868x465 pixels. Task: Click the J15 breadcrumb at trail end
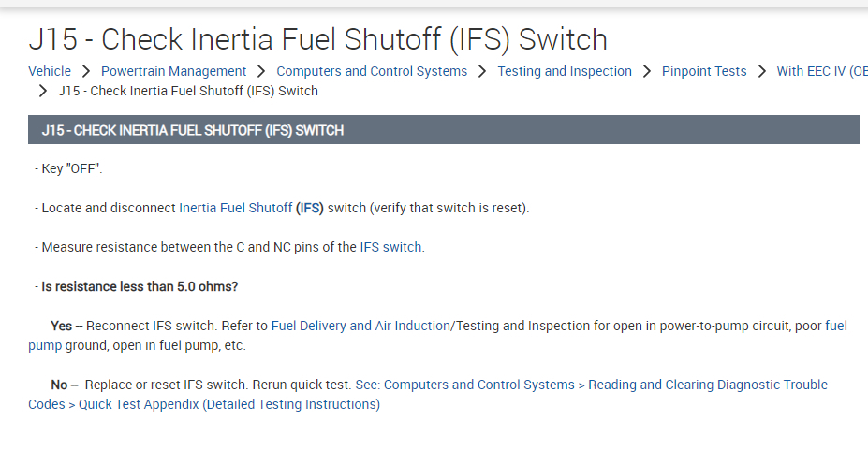(188, 91)
